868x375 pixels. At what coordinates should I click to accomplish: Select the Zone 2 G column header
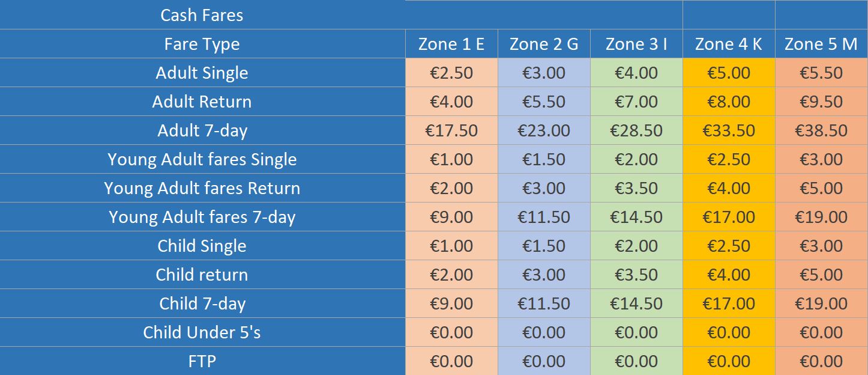tap(544, 44)
